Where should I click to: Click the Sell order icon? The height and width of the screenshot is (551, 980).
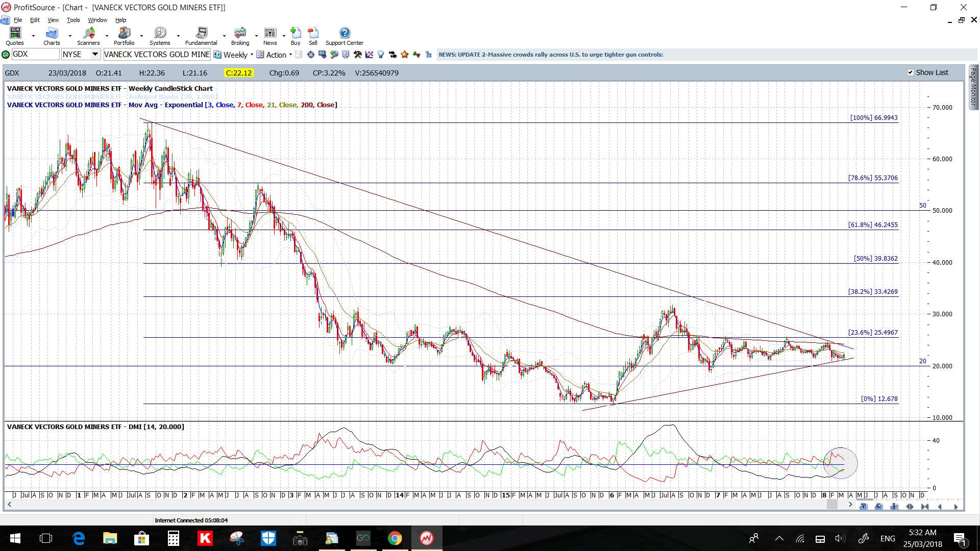coord(313,36)
